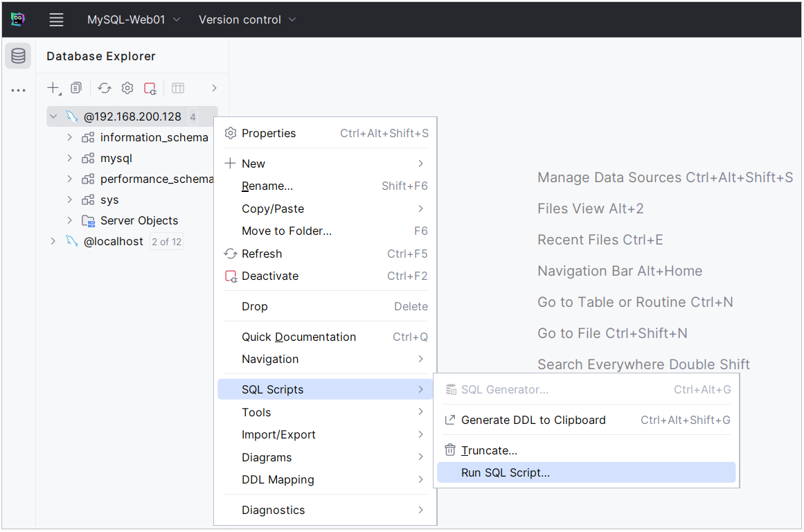The width and height of the screenshot is (804, 532).
Task: Click the red Deactivate toolbar icon
Action: [150, 88]
